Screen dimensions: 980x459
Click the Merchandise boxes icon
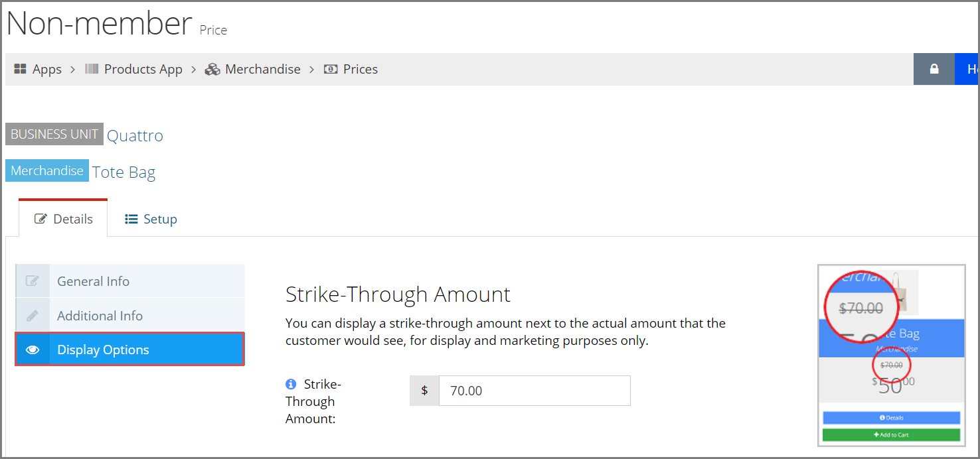click(x=212, y=69)
